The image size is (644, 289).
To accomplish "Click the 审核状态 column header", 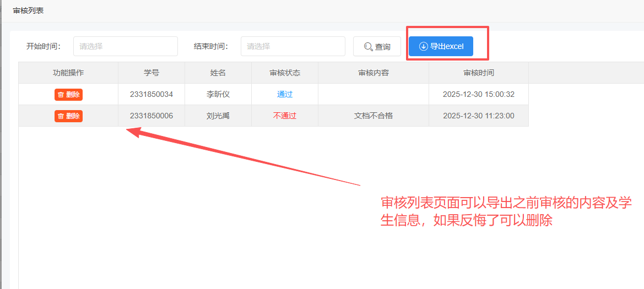I will click(x=285, y=73).
